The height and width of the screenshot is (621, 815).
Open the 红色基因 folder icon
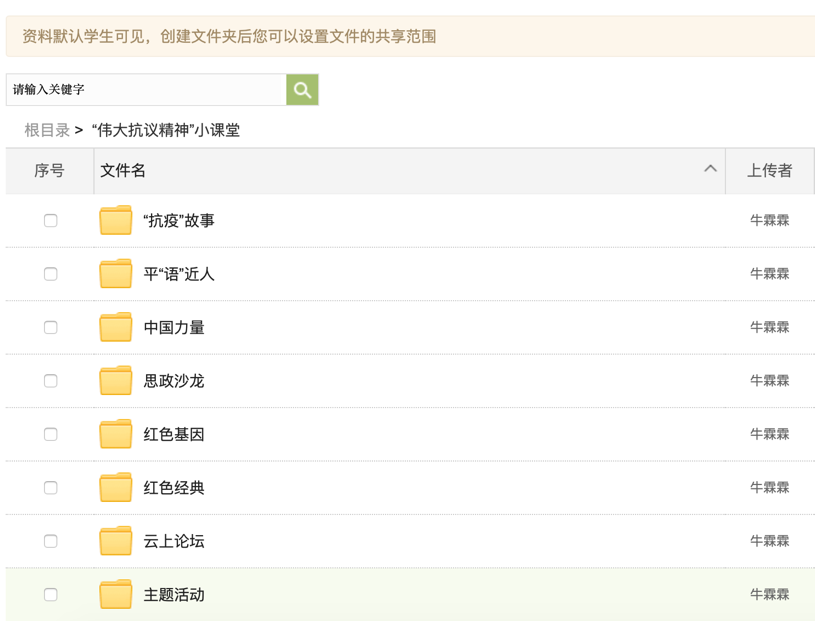[x=116, y=434]
